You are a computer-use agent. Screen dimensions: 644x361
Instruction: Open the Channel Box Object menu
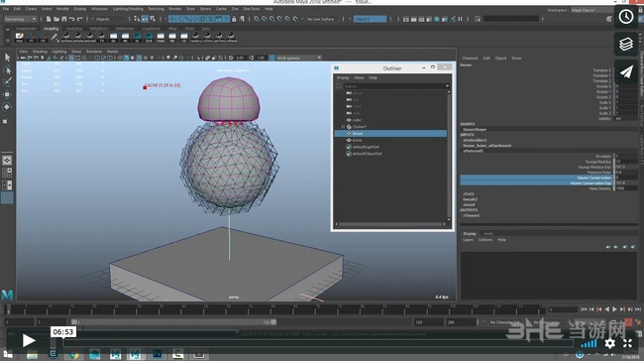pyautogui.click(x=500, y=59)
